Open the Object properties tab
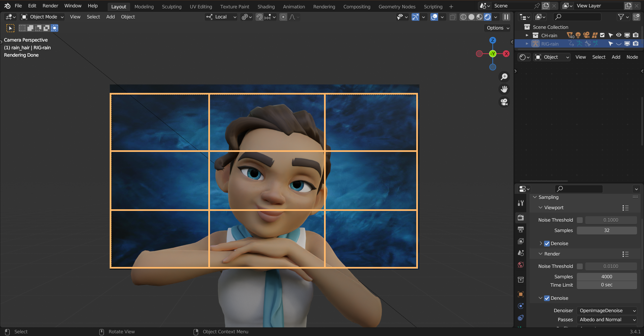The width and height of the screenshot is (644, 336). [x=521, y=294]
